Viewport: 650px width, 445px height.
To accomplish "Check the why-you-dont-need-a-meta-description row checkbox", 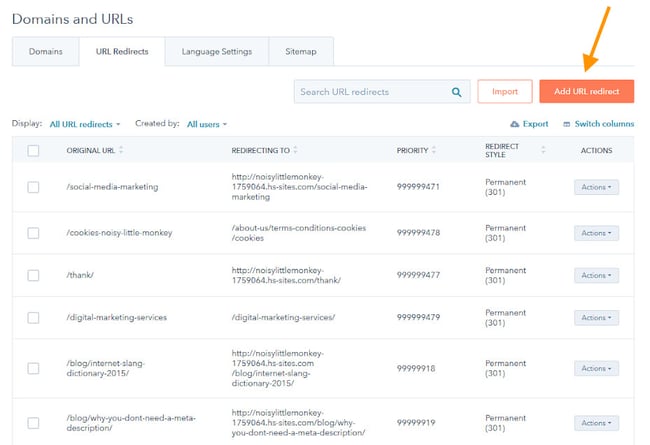I will pyautogui.click(x=33, y=423).
